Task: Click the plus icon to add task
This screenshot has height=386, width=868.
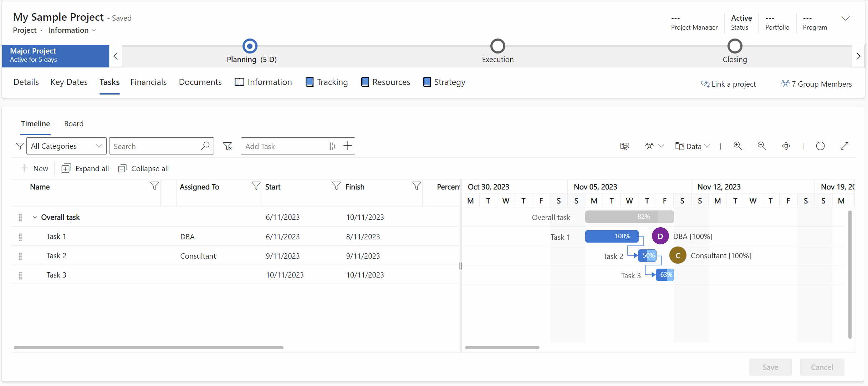Action: 348,146
